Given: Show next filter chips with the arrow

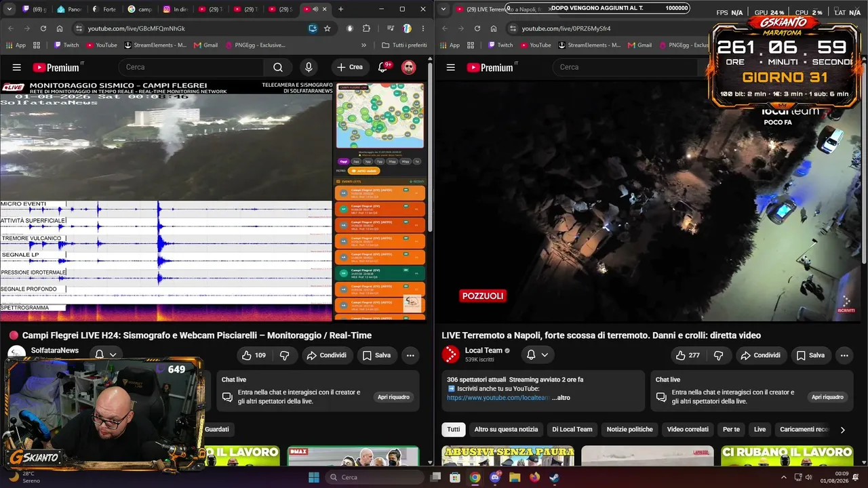Looking at the screenshot, I should (843, 430).
